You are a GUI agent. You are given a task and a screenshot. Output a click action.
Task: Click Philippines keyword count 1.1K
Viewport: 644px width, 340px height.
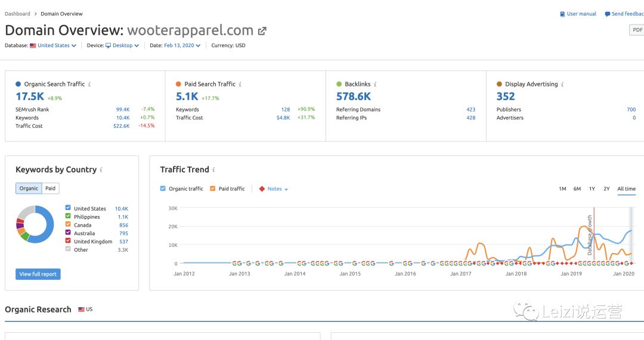(x=123, y=217)
